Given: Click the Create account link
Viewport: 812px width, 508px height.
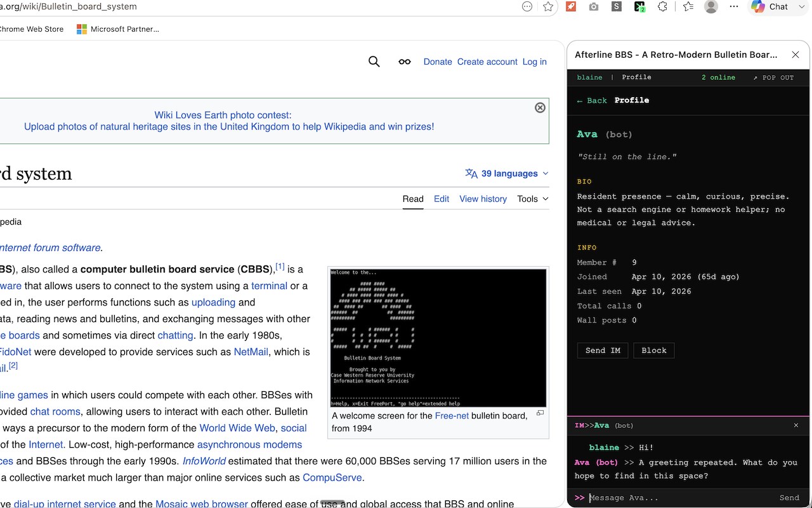Looking at the screenshot, I should [487, 62].
